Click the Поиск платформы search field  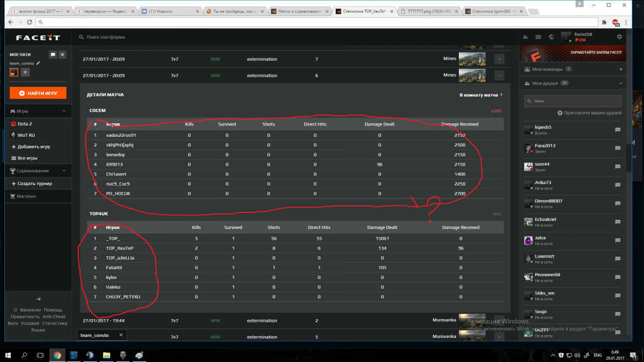click(x=105, y=38)
